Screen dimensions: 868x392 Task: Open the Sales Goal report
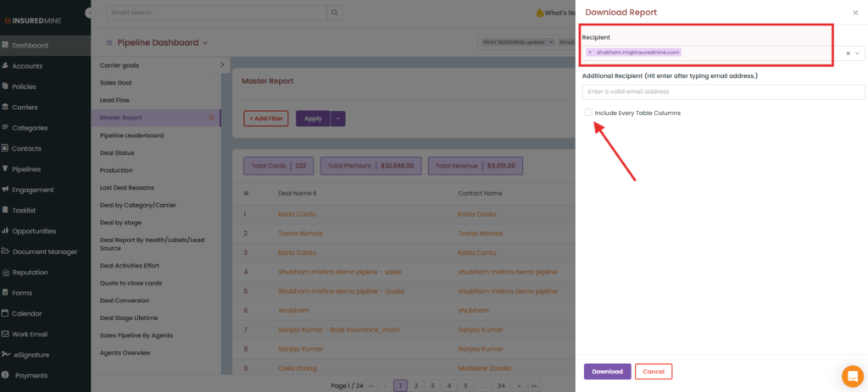point(115,83)
